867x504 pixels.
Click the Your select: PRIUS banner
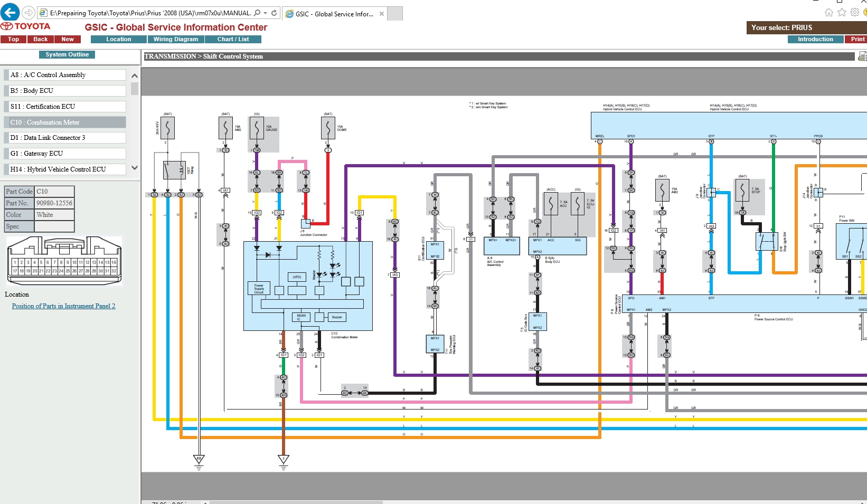(806, 27)
